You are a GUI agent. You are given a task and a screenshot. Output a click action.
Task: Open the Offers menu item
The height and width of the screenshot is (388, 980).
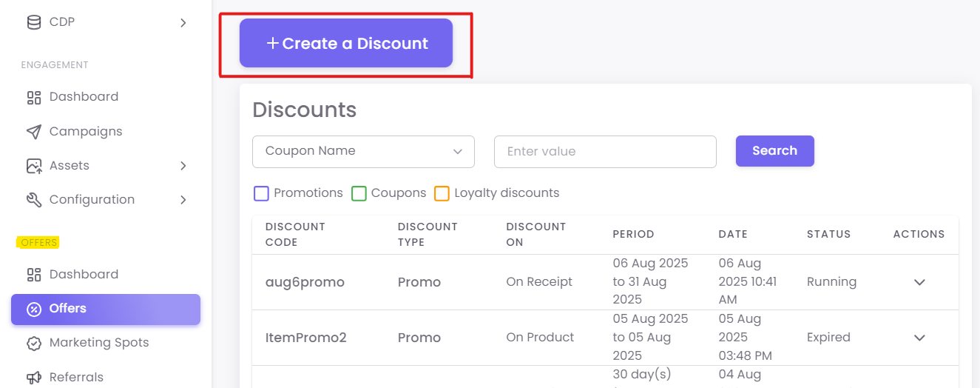pos(106,310)
